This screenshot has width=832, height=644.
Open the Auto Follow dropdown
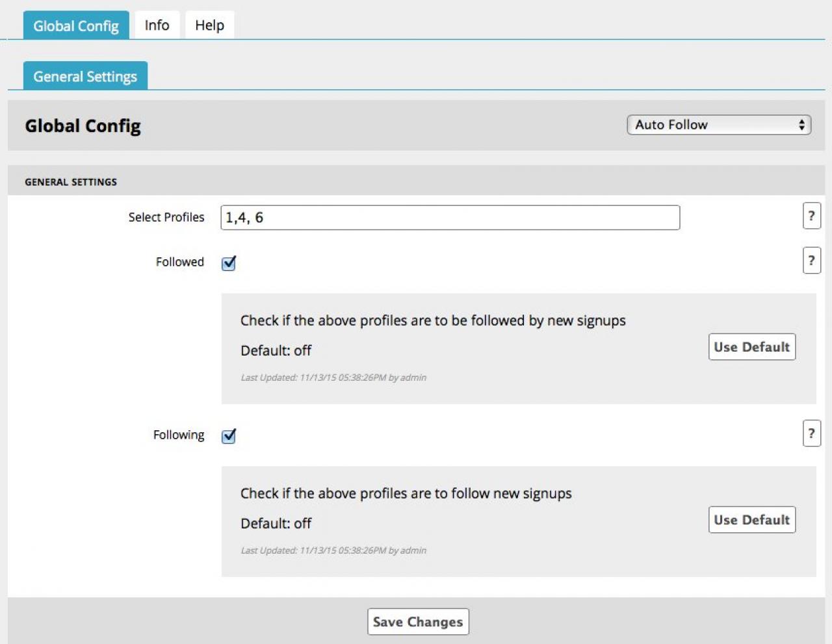[x=719, y=125]
